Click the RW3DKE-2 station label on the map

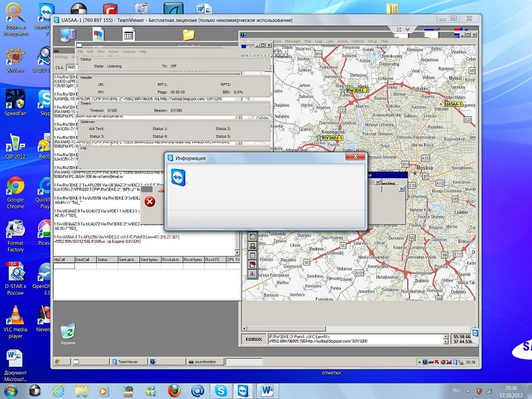pos(357,91)
